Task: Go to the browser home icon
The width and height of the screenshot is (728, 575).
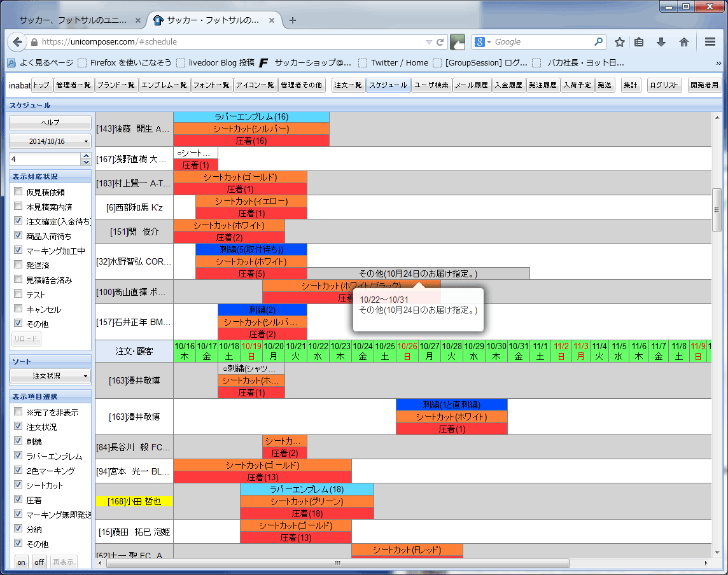Action: (684, 42)
